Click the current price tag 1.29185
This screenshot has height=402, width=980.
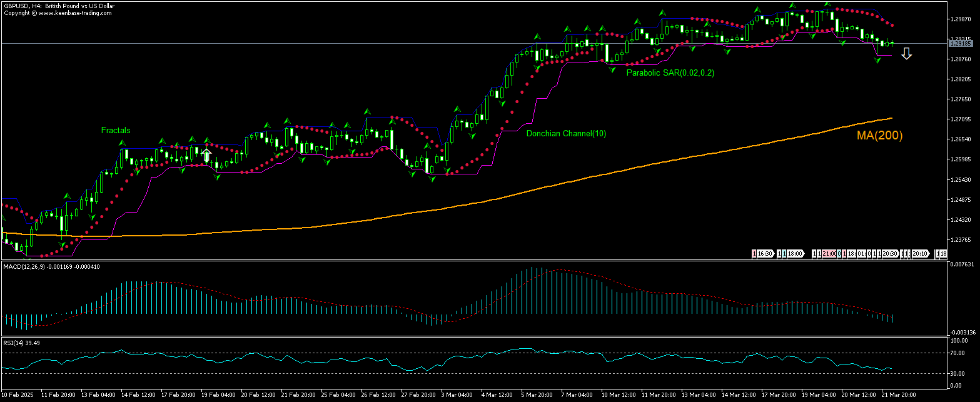960,44
